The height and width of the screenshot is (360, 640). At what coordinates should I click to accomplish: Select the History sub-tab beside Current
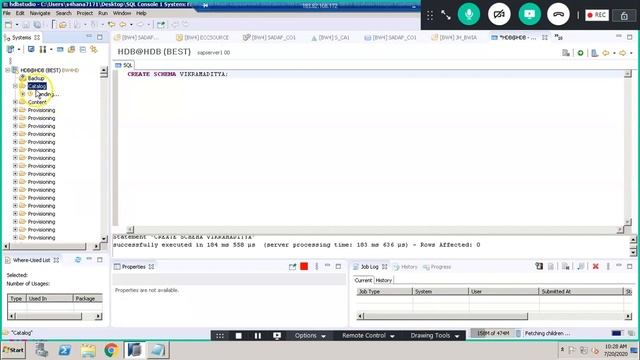point(383,280)
